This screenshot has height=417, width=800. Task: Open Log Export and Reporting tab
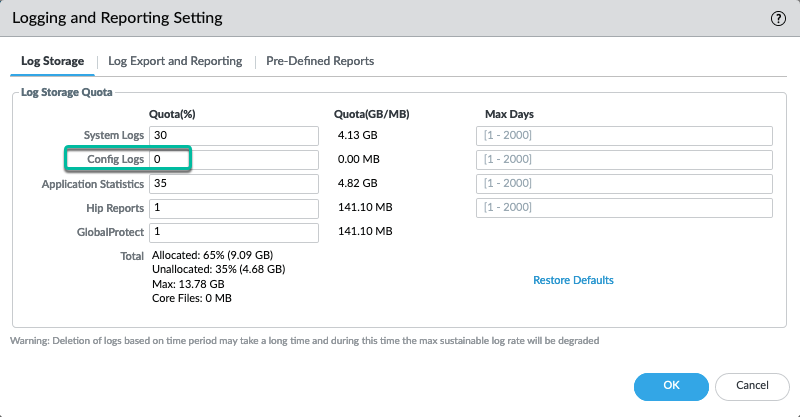pos(175,61)
